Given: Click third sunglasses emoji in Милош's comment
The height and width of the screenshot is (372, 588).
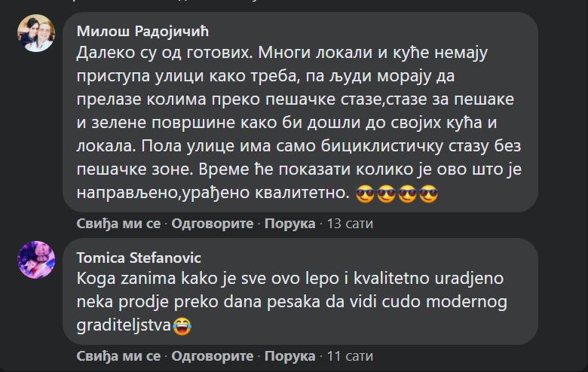Looking at the screenshot, I should (x=407, y=194).
